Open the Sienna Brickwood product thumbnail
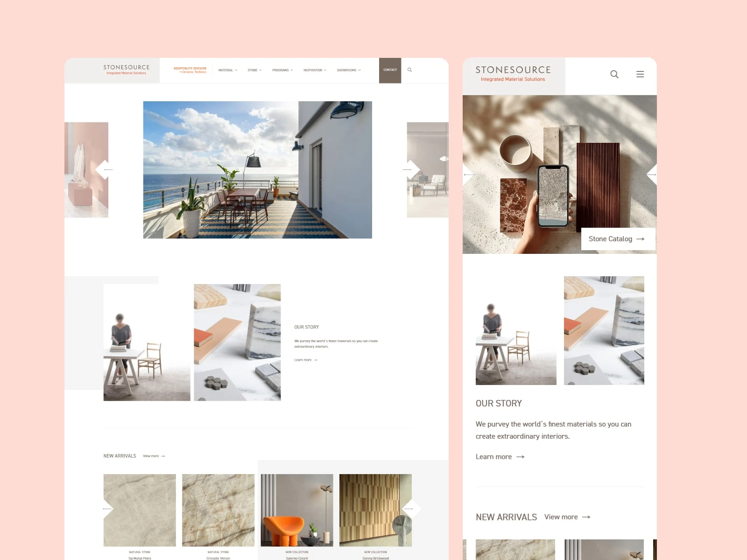Viewport: 747px width, 560px height. click(375, 510)
